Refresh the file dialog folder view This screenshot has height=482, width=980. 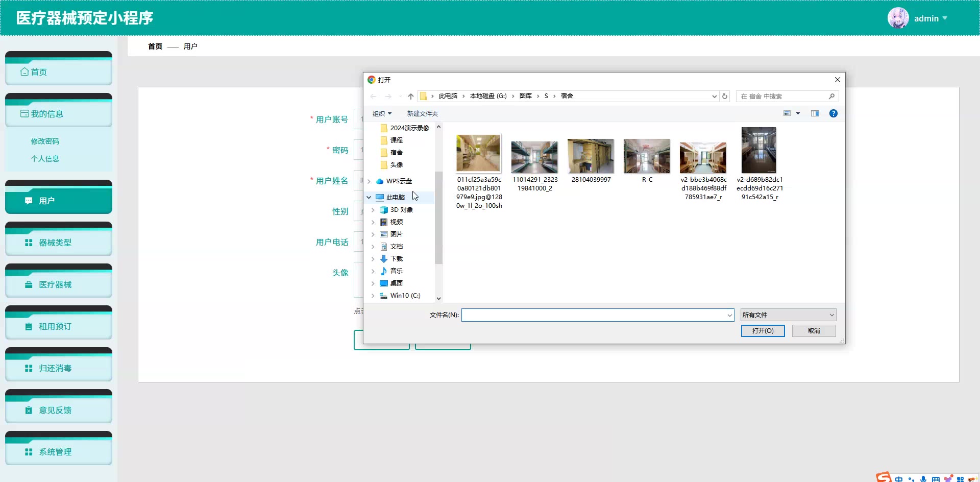point(725,96)
